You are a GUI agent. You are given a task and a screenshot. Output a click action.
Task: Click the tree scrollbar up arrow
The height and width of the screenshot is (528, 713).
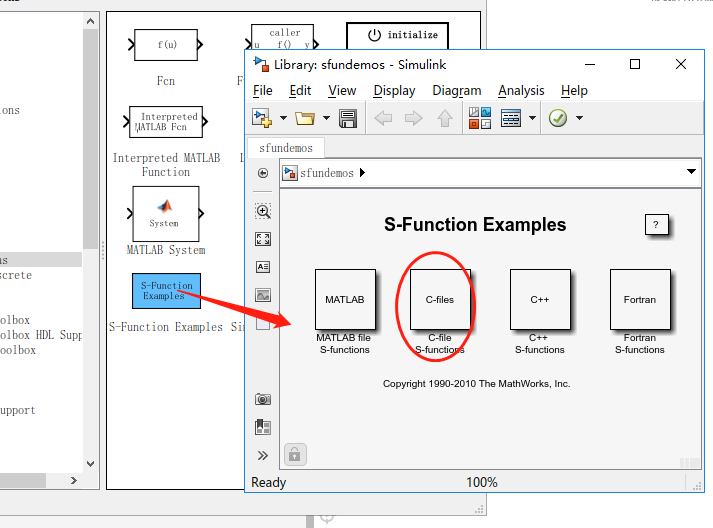pos(90,21)
